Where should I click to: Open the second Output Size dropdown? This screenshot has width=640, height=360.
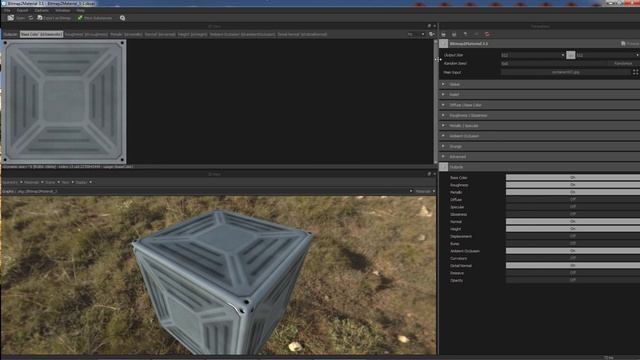pyautogui.click(x=608, y=55)
